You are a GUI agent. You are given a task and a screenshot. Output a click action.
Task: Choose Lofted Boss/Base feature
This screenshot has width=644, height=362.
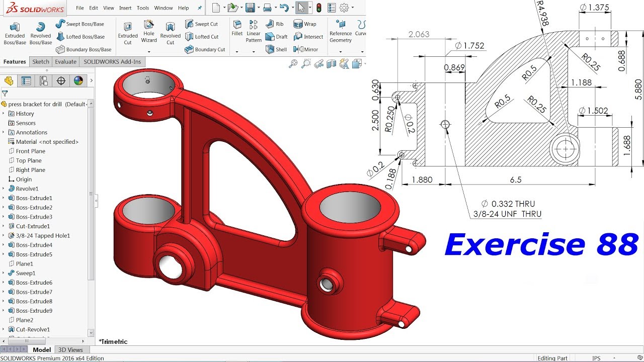[80, 37]
